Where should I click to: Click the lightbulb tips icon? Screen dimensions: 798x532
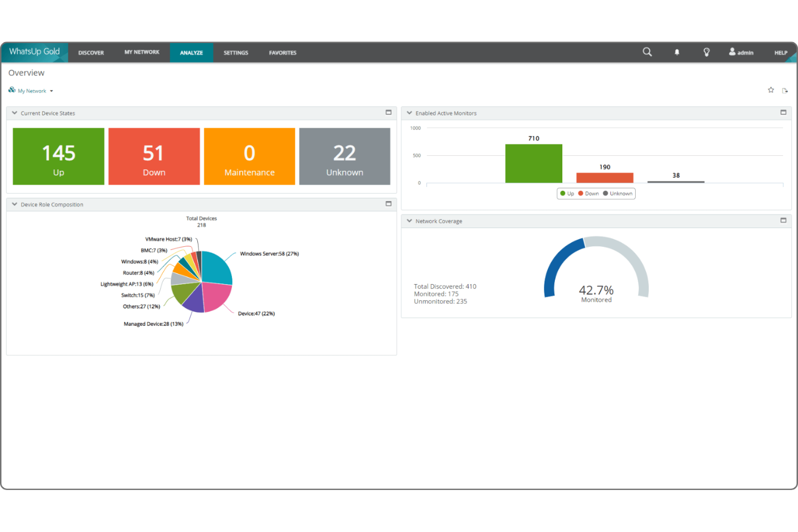click(706, 52)
